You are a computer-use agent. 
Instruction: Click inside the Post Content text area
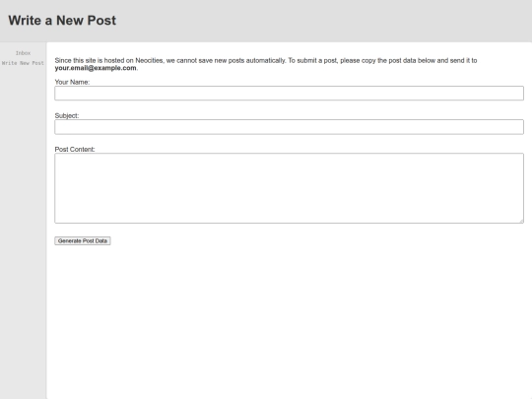pyautogui.click(x=289, y=188)
